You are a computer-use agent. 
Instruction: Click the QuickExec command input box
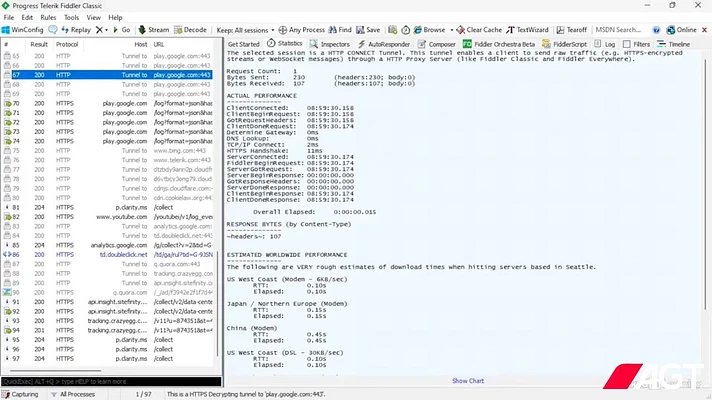click(111, 381)
